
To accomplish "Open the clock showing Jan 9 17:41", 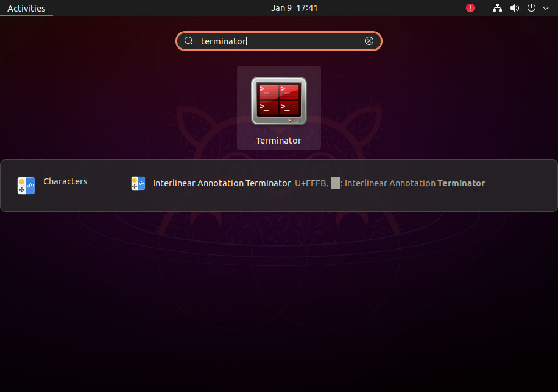I will pos(294,8).
